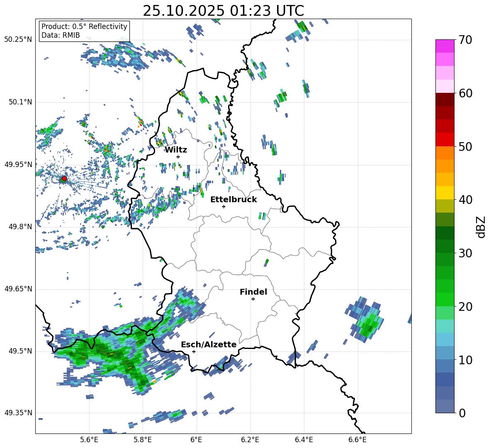The height and width of the screenshot is (448, 491).
Task: Click the Wiltz city label
Action: [176, 150]
